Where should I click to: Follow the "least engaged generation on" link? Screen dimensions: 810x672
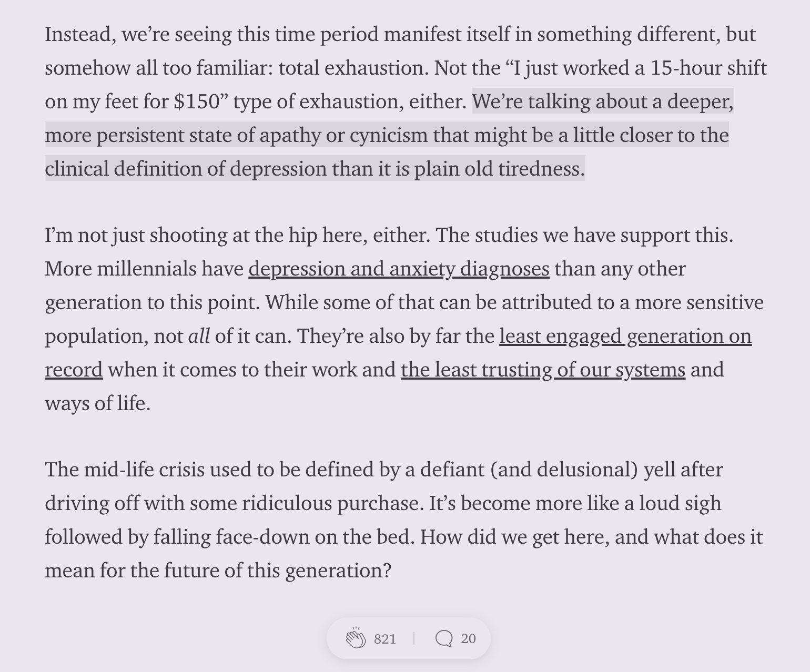[625, 336]
